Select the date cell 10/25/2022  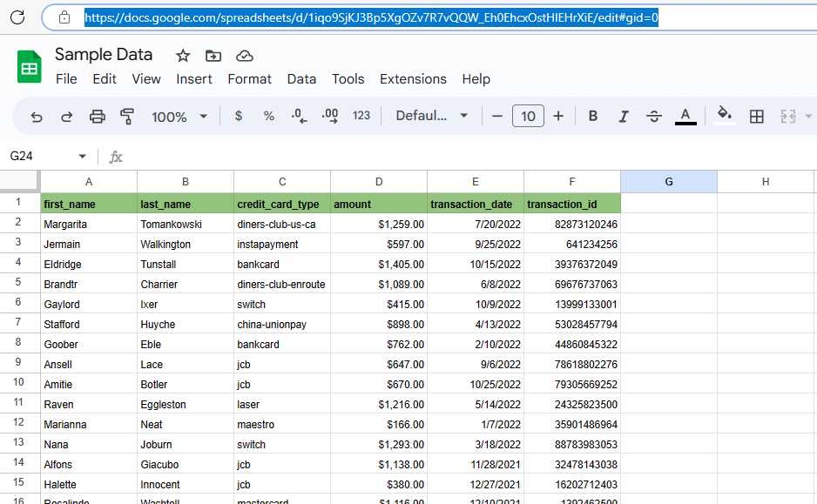coord(476,384)
